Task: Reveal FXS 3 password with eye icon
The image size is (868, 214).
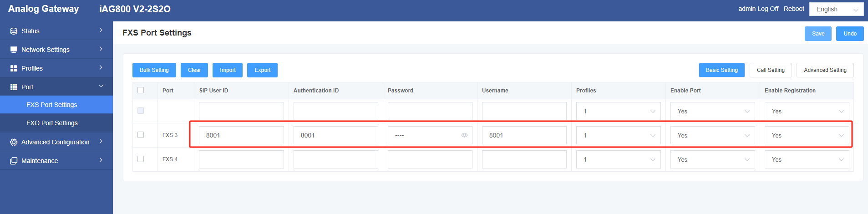Action: point(464,135)
